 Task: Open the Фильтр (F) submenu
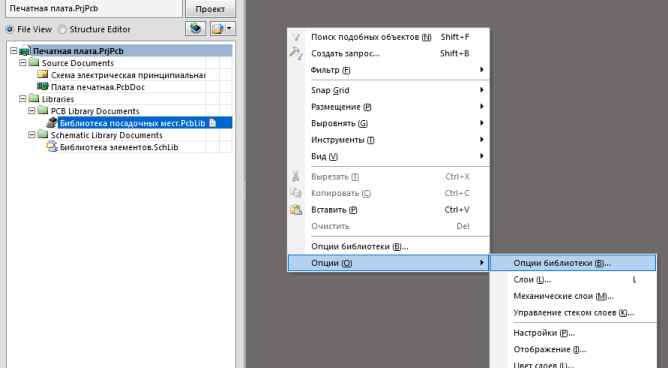click(x=389, y=70)
